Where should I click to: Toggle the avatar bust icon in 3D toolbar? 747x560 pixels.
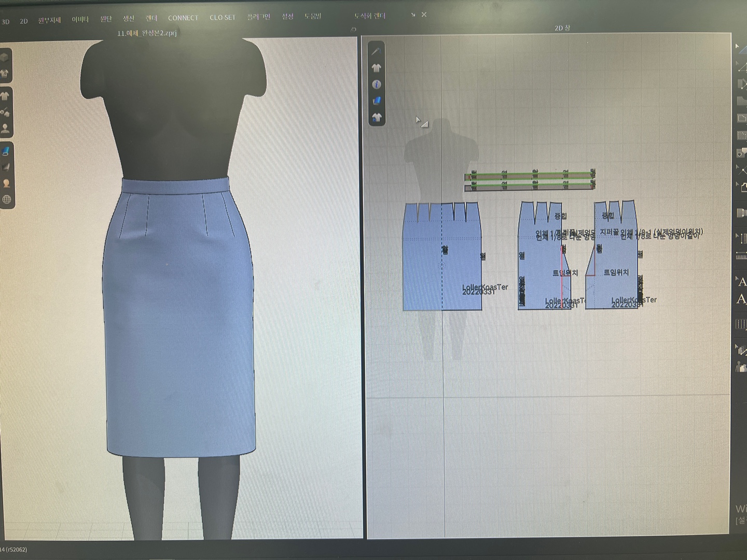pos(6,128)
